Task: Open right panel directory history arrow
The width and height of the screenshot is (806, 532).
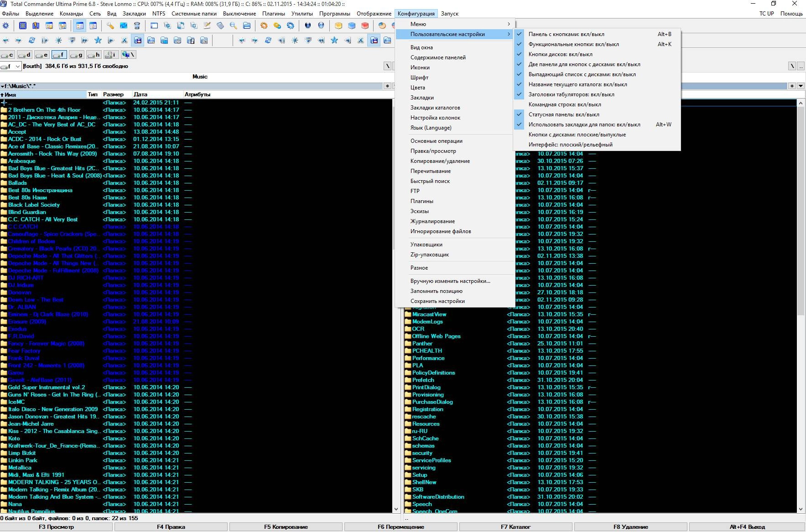Action: pos(801,86)
